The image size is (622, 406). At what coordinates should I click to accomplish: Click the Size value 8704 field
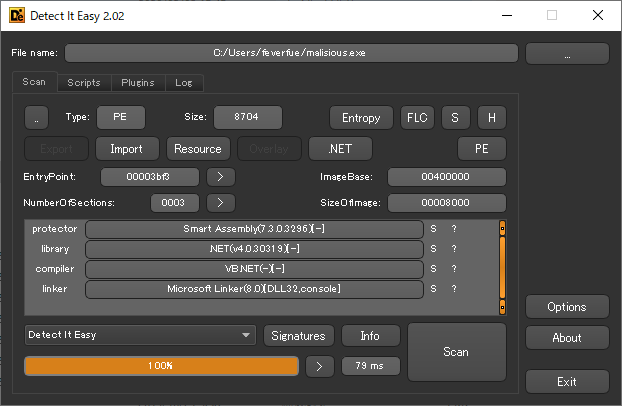248,117
